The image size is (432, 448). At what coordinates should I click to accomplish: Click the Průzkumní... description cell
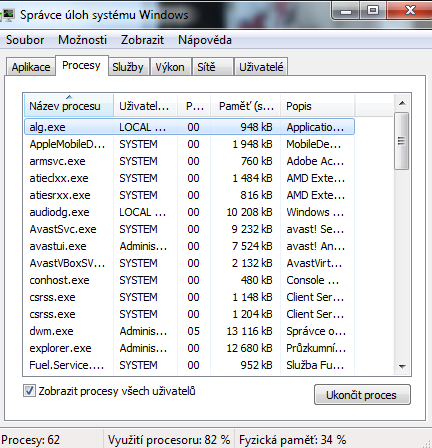(316, 348)
